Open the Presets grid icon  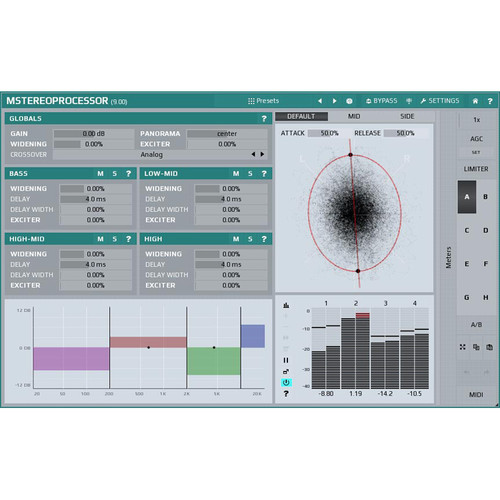tap(251, 101)
